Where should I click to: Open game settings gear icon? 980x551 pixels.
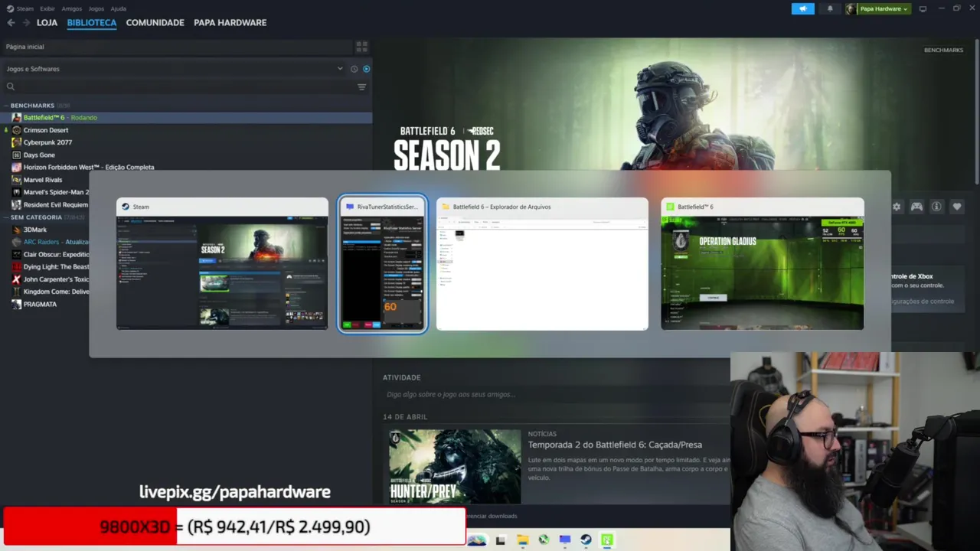[897, 207]
